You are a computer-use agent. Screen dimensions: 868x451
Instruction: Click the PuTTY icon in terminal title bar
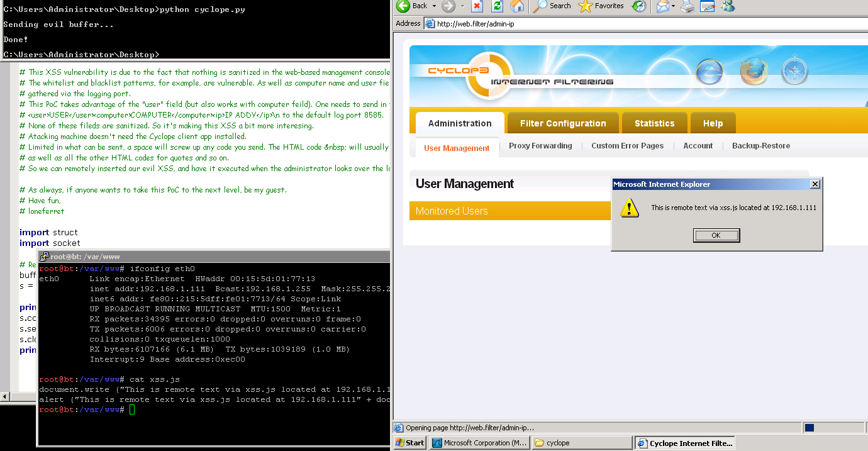pos(45,257)
